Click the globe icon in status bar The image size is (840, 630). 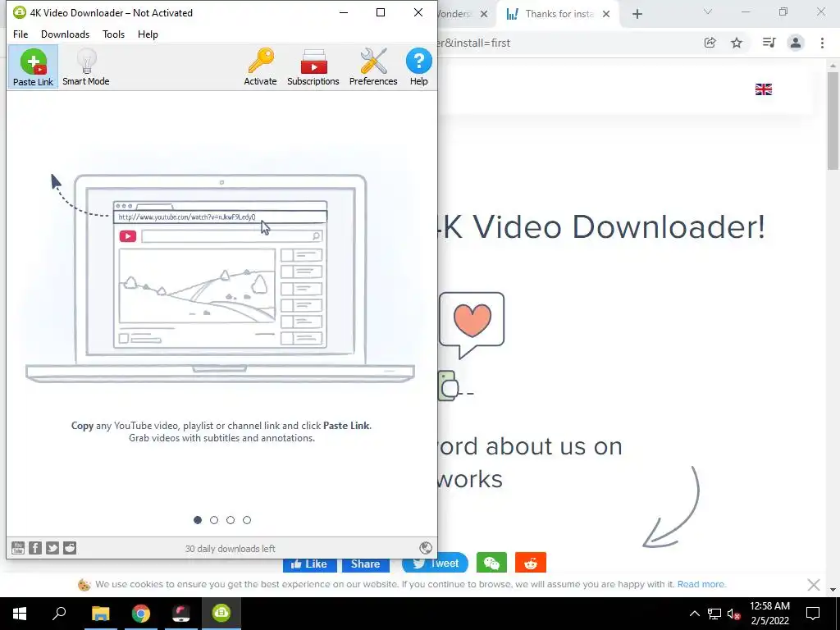point(426,547)
